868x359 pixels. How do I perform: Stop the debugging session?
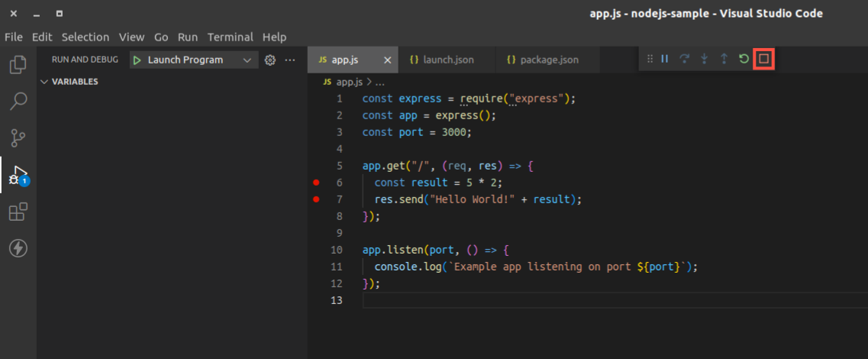[764, 59]
